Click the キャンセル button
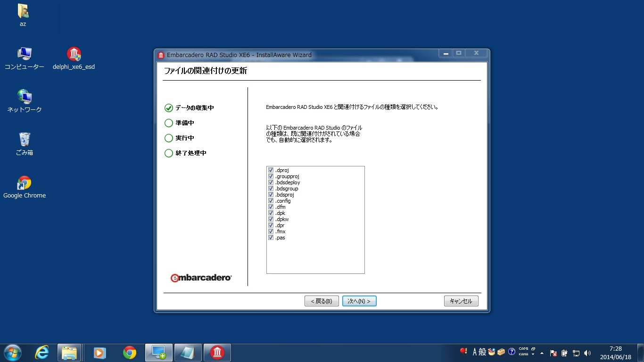Viewport: 644px width, 362px height. pos(461,301)
